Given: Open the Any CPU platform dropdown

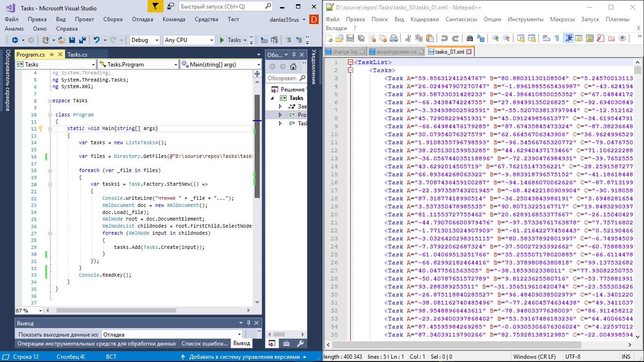Looking at the screenshot, I should [x=189, y=40].
